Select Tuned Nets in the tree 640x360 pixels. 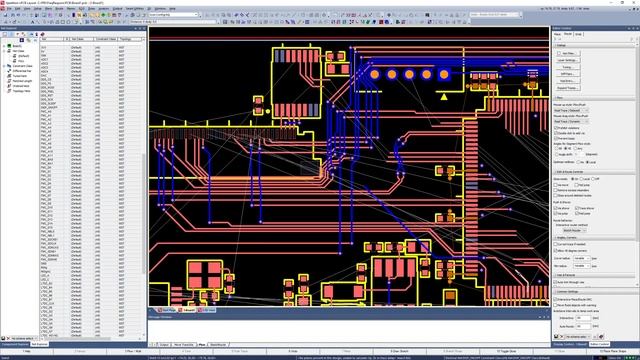click(20, 76)
